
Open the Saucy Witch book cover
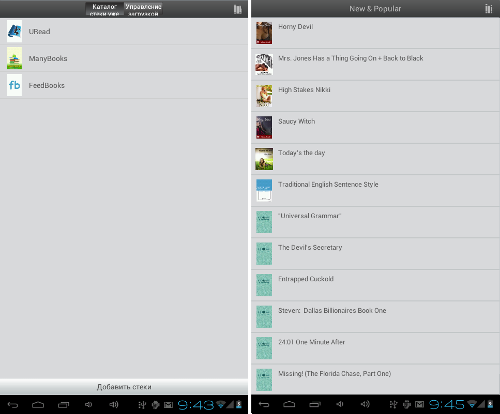point(264,127)
